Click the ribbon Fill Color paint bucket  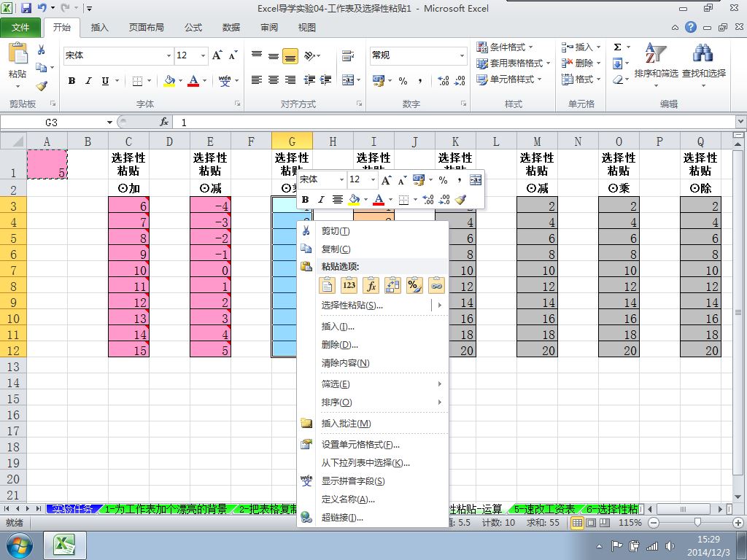[x=169, y=81]
